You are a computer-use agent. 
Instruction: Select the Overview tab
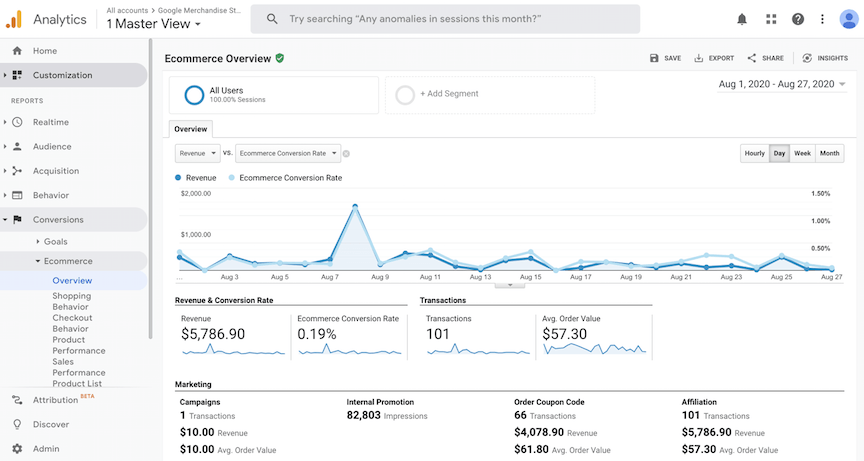click(191, 129)
